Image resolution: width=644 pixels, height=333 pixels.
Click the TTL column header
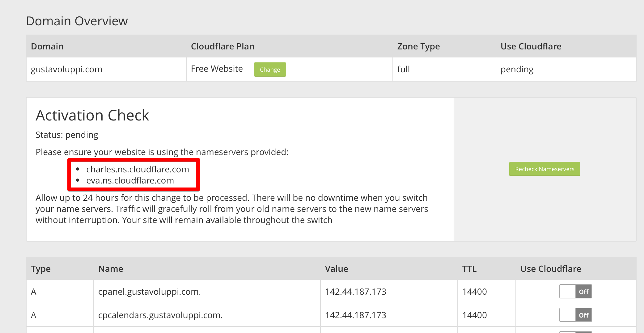tap(469, 269)
